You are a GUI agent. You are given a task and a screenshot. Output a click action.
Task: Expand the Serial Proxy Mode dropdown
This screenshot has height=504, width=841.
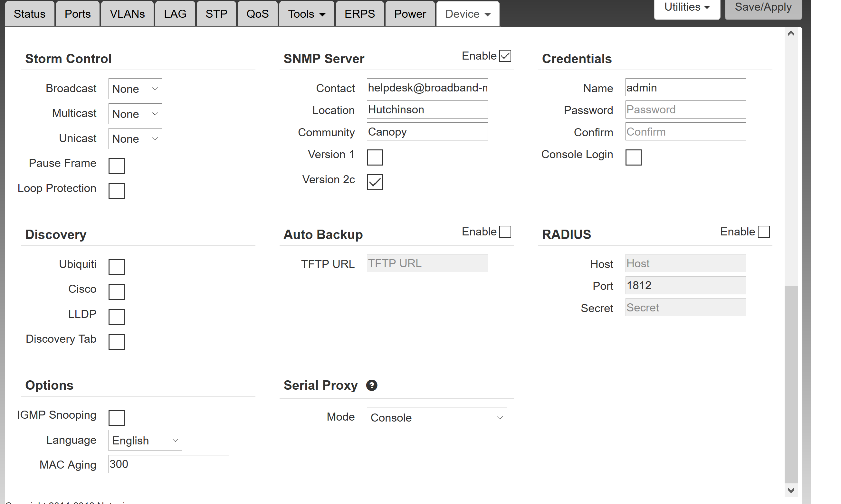tap(436, 417)
